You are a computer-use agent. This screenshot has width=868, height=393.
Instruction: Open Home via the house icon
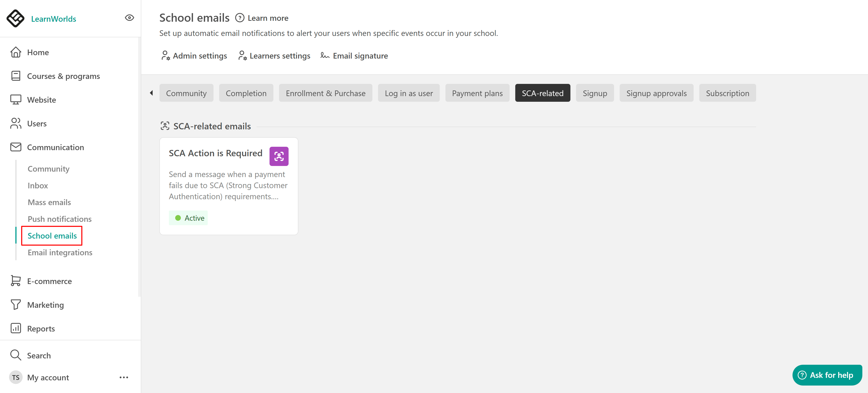16,52
